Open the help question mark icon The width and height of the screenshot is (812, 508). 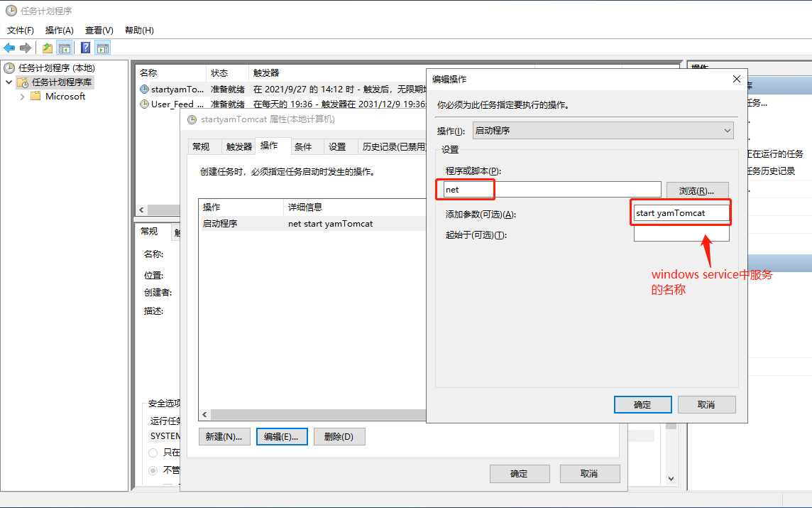point(85,48)
